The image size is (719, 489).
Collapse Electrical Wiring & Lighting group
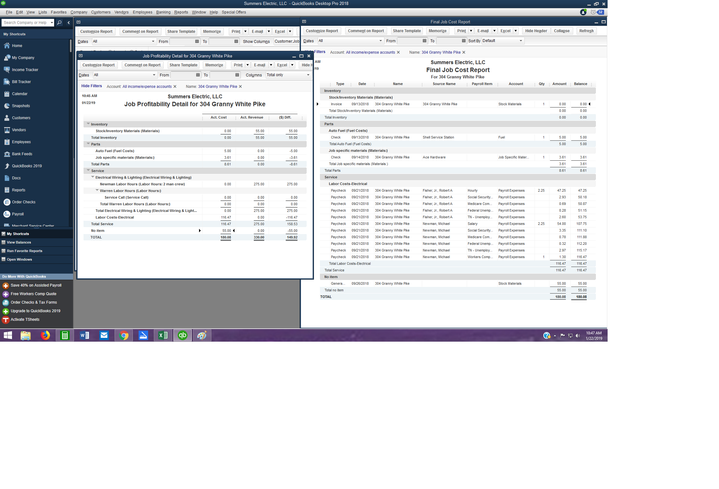click(x=93, y=177)
